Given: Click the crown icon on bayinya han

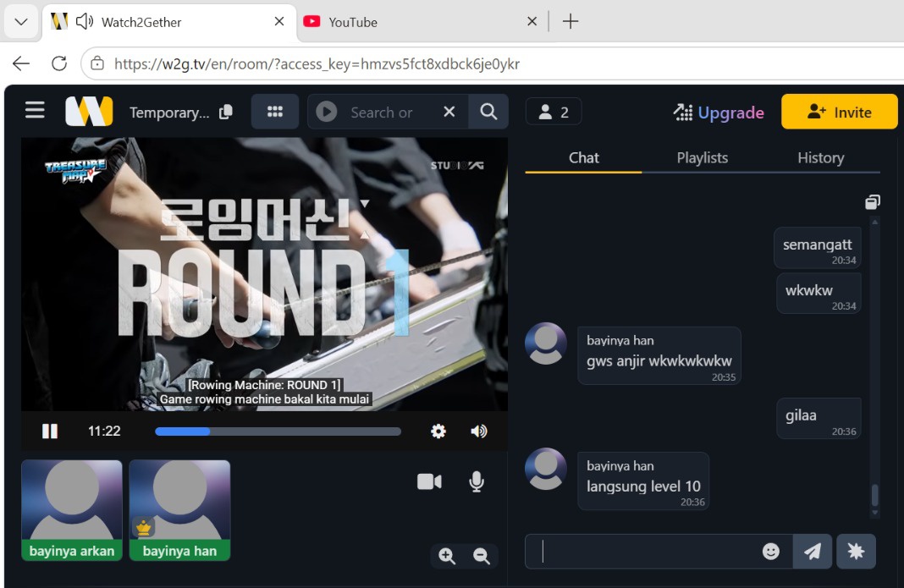Looking at the screenshot, I should coord(144,526).
